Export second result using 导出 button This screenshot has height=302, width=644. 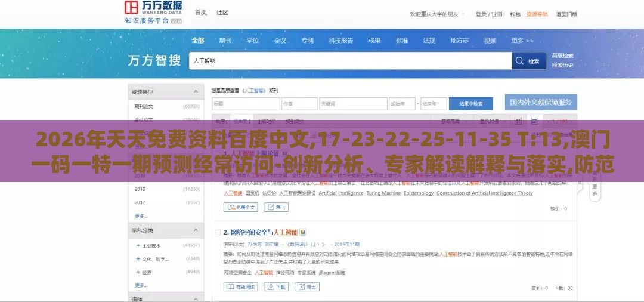(x=307, y=286)
